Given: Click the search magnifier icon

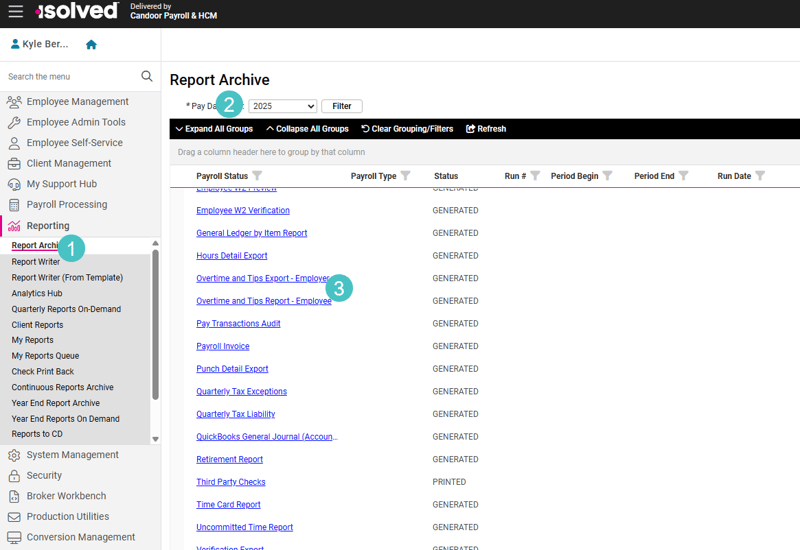Looking at the screenshot, I should [x=147, y=76].
